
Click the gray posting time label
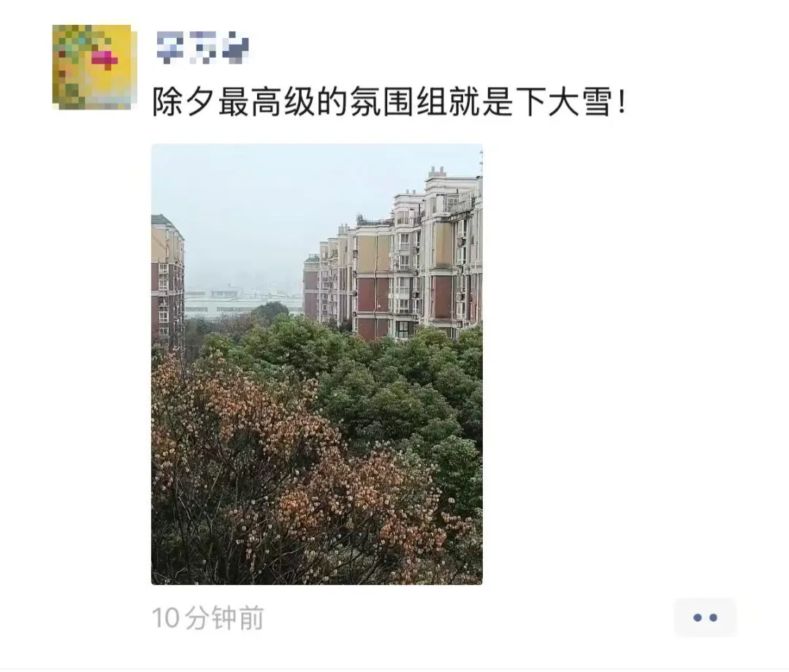click(x=207, y=618)
